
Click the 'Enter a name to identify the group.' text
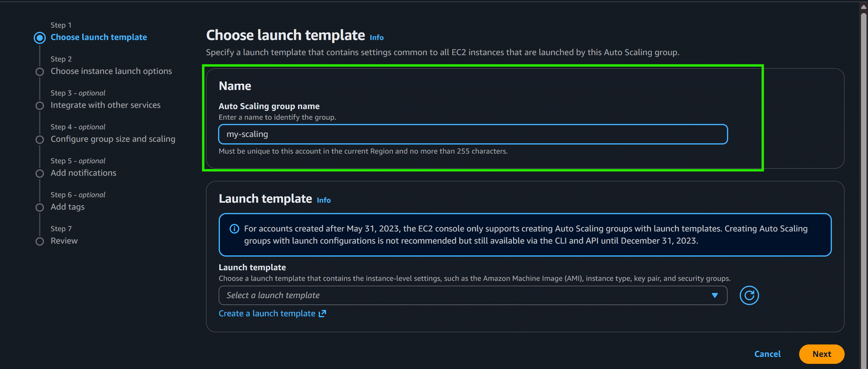tap(277, 117)
